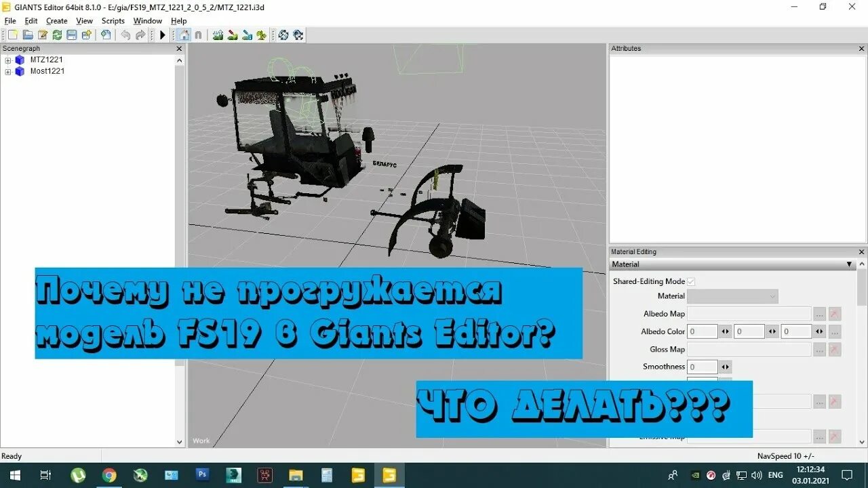Toggle the magnet snapping icon
Viewport: 868px width, 488px height.
198,35
